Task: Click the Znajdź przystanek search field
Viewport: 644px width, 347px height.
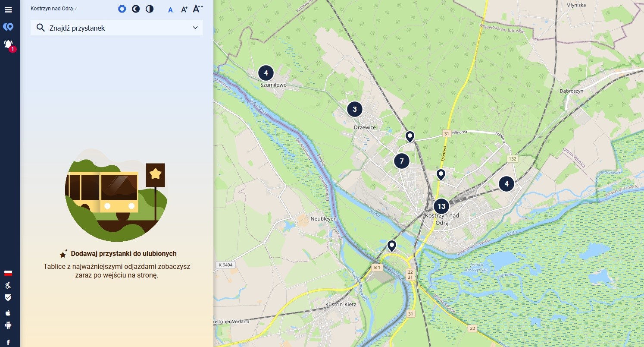Action: click(112, 28)
